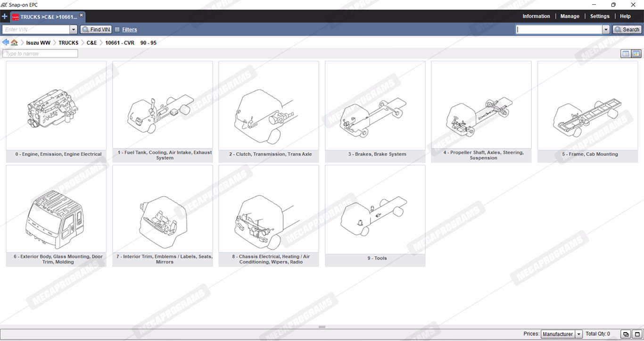Click the blue back arrow icon
The image size is (644, 341).
6,42
